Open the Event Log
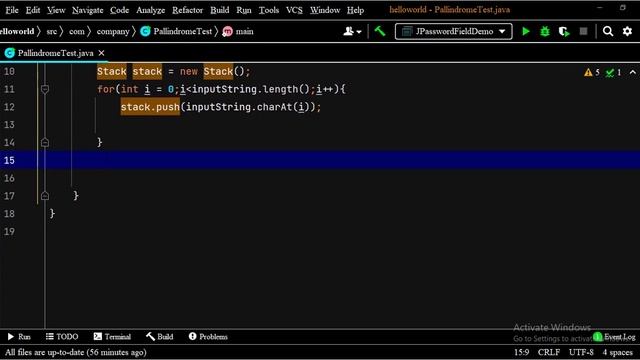Viewport: 640px width, 360px height. [x=614, y=337]
